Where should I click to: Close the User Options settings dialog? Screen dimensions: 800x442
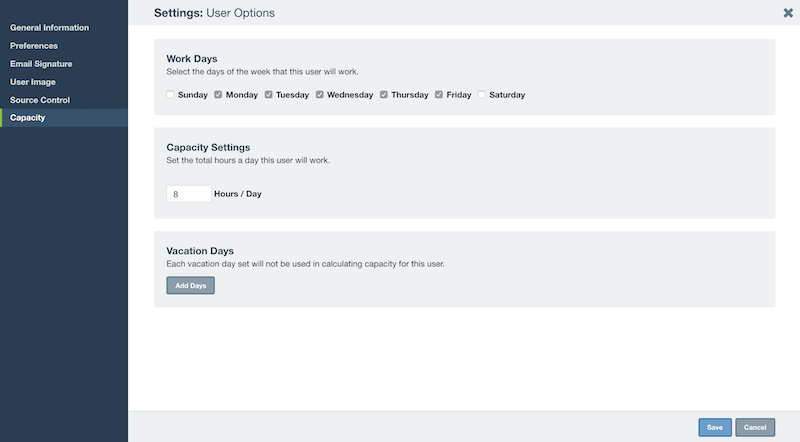tap(788, 13)
